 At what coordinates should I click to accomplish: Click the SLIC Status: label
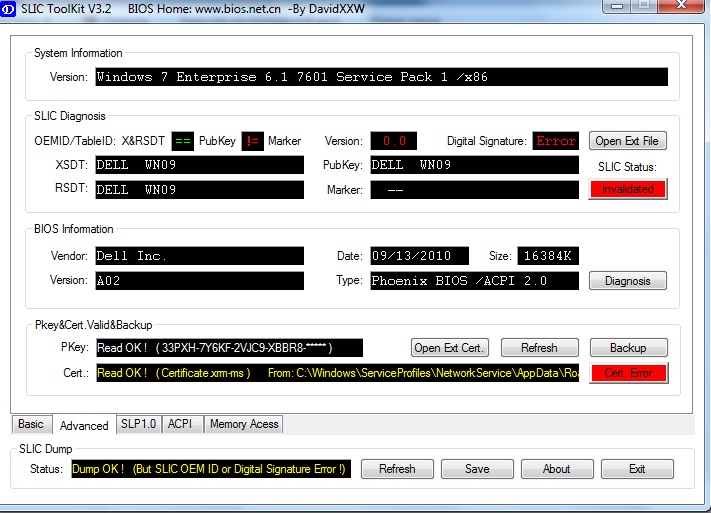tap(627, 167)
